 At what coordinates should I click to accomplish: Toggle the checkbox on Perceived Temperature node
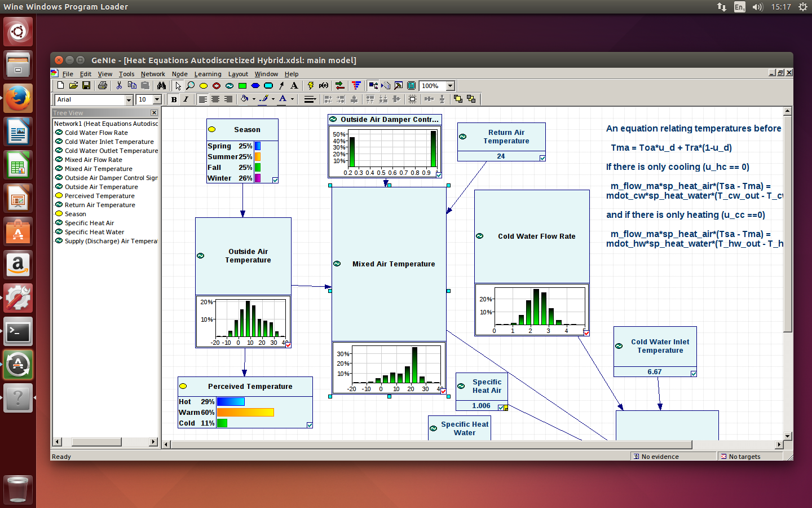pos(309,424)
